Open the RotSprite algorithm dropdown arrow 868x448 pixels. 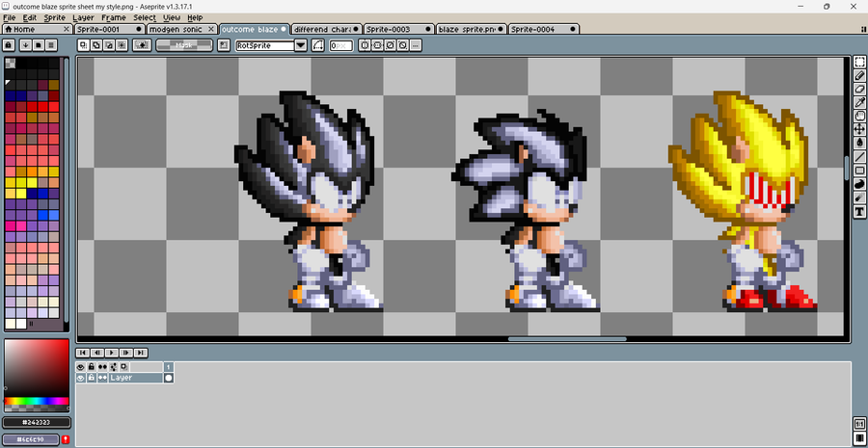pos(301,45)
